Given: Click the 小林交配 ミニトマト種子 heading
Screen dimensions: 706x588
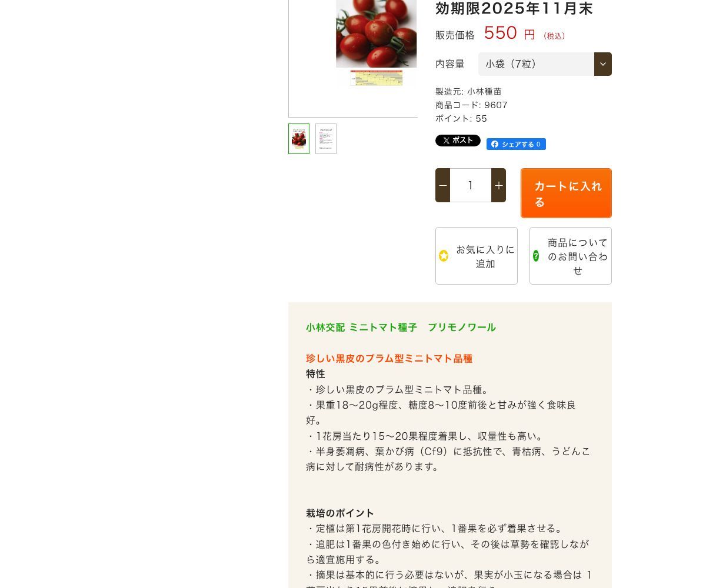Looking at the screenshot, I should point(401,328).
